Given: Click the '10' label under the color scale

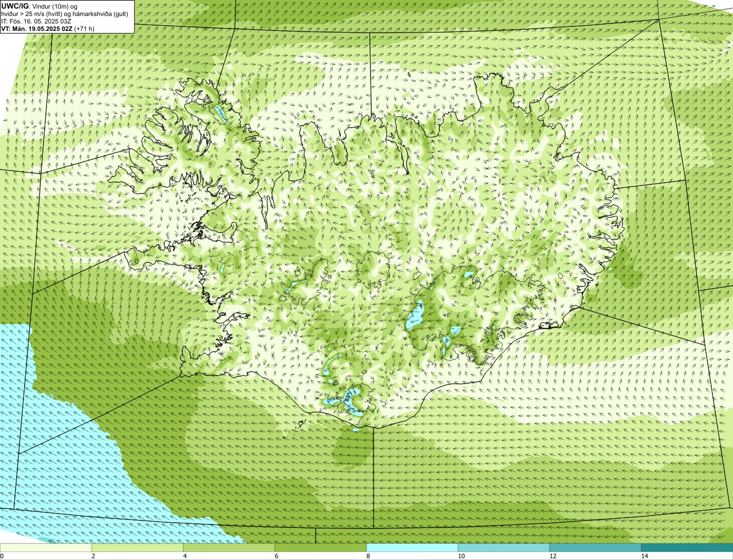Looking at the screenshot, I should [461, 556].
